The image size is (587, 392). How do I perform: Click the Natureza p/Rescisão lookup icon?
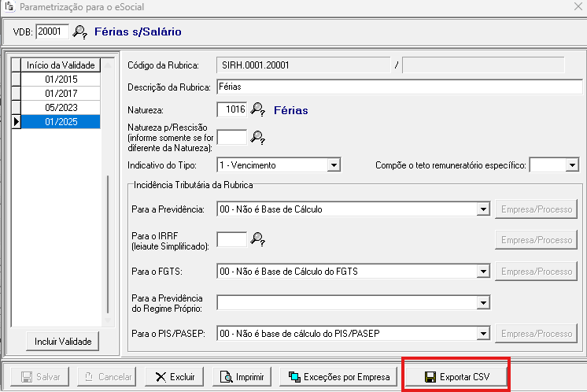(x=257, y=137)
